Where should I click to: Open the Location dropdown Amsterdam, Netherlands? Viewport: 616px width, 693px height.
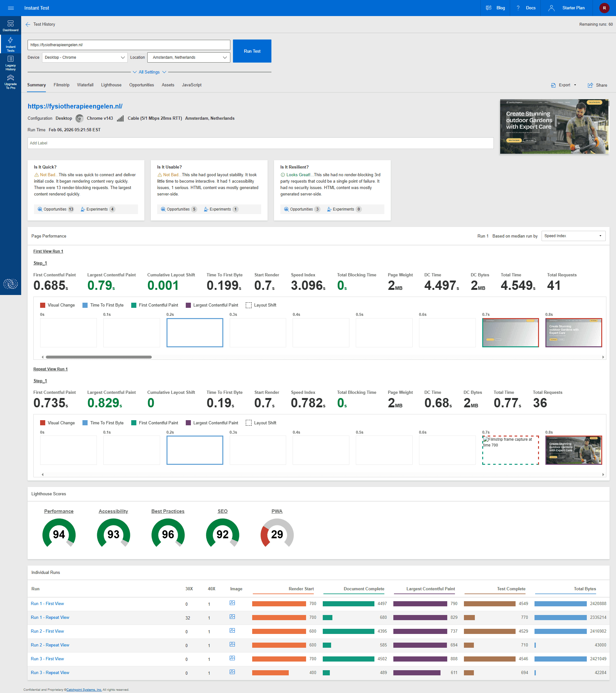coord(189,57)
